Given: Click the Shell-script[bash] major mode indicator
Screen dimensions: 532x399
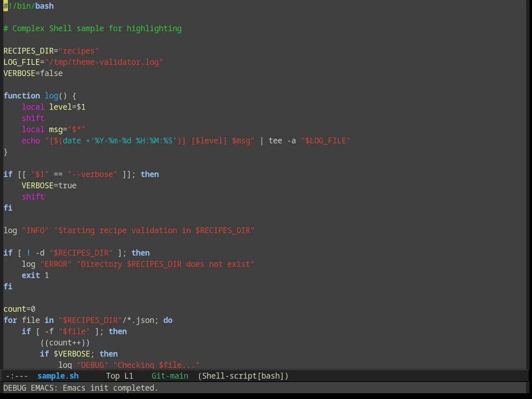Looking at the screenshot, I should tap(243, 376).
